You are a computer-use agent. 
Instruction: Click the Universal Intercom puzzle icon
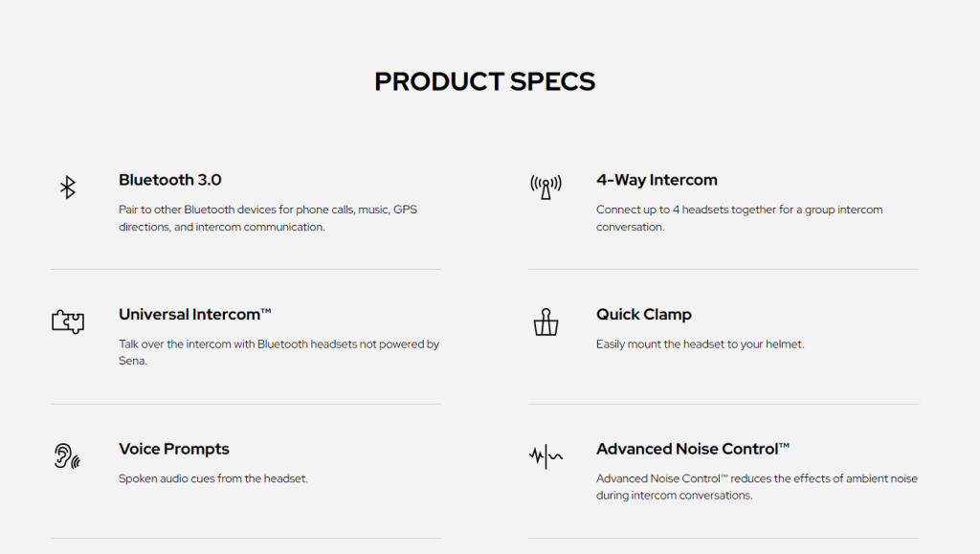click(x=68, y=321)
